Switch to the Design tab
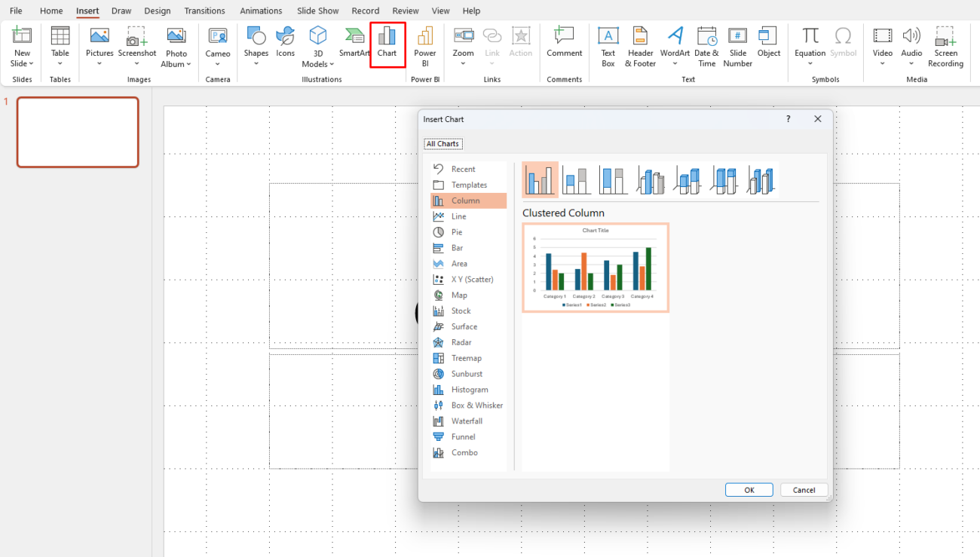The height and width of the screenshot is (557, 980). (158, 11)
